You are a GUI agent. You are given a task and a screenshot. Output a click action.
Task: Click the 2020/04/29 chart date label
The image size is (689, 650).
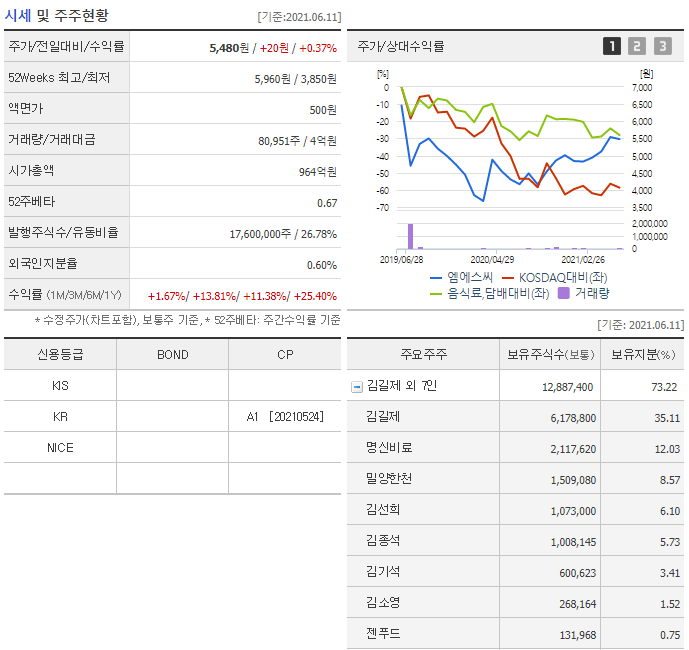(x=492, y=260)
